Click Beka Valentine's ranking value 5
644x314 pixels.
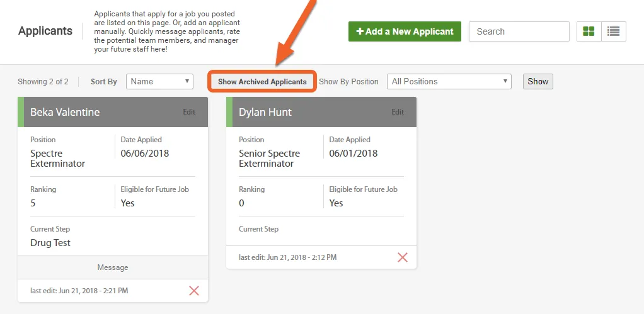coord(33,203)
